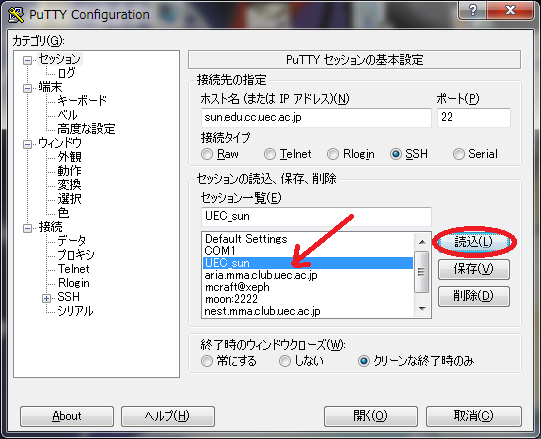Click the 読込(L) load button
The image size is (541, 439).
[x=474, y=242]
